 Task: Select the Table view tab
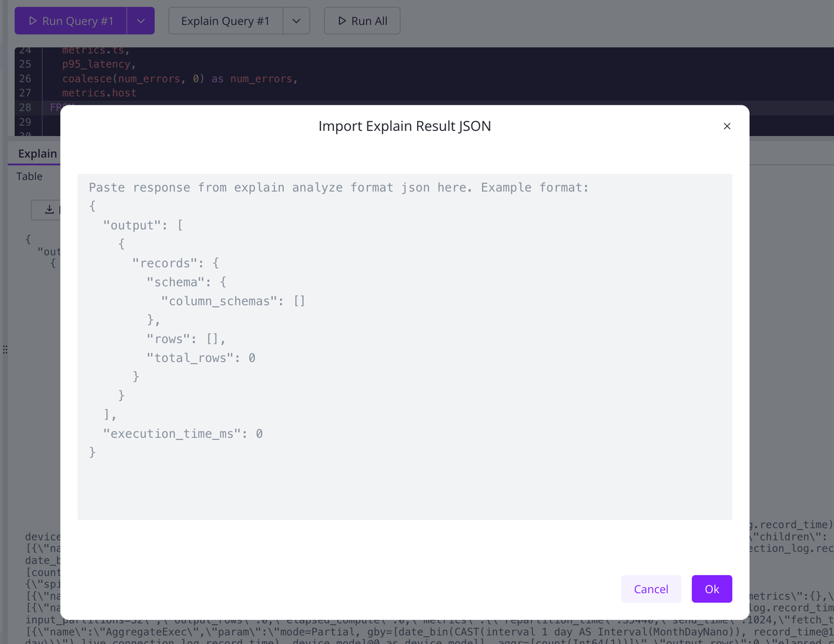[29, 176]
